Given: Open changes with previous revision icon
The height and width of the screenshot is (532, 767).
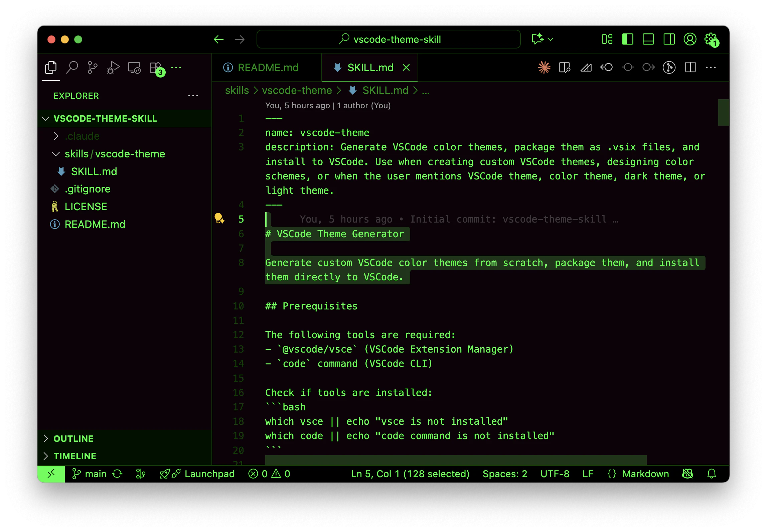Looking at the screenshot, I should click(607, 68).
